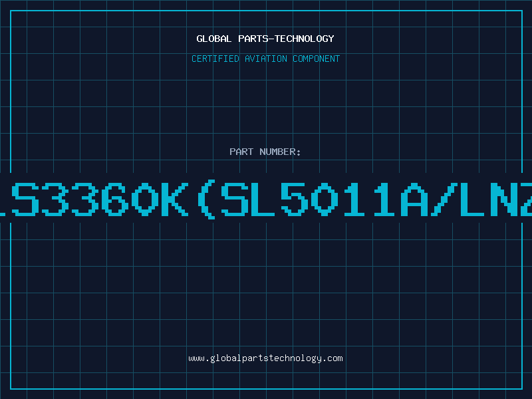This screenshot has height=399, width=532.
Task: Click the 'GLOBAL PARTS-TECHNOLOGY' heading
Action: [x=265, y=39]
